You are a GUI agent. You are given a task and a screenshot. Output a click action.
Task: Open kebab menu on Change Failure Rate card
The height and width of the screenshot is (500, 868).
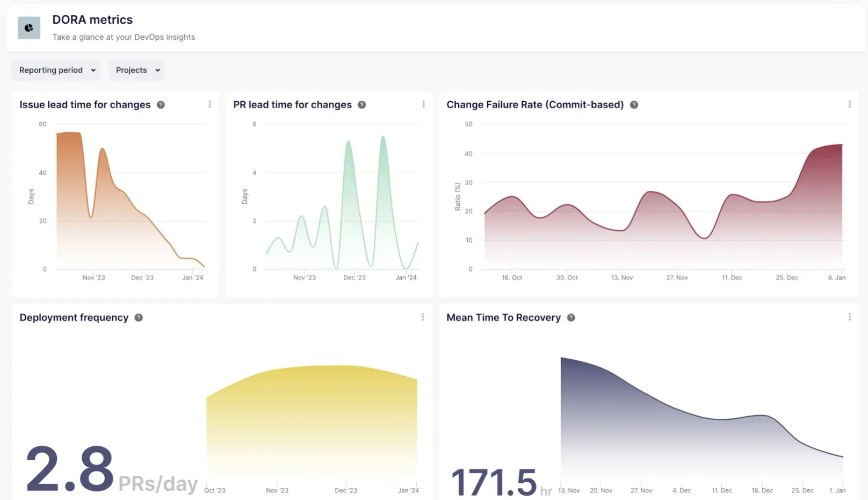coord(849,104)
